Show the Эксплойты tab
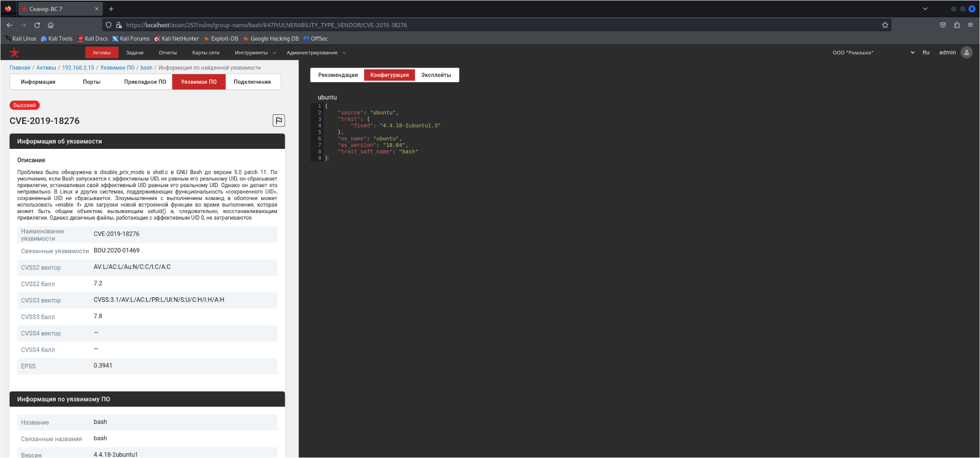Viewport: 980px width, 458px height. click(436, 75)
